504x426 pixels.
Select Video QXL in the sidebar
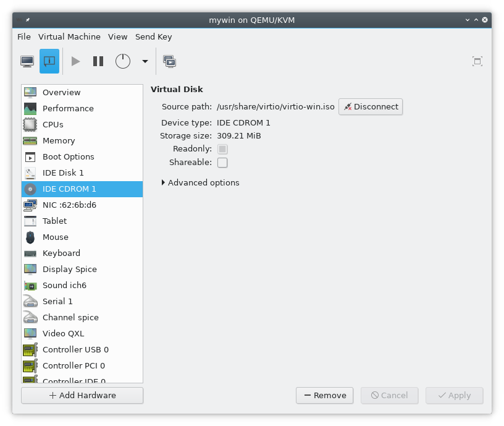[63, 334]
